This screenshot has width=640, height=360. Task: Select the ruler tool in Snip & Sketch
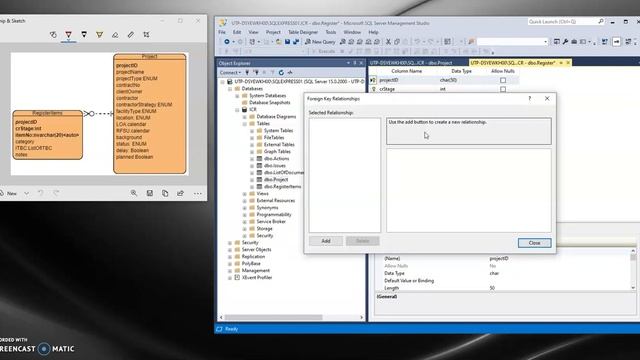131,35
